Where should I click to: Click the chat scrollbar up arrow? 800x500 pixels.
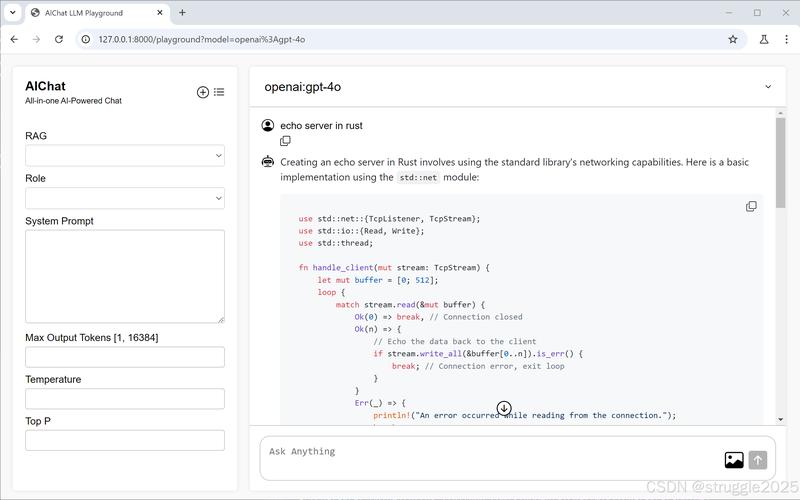coord(781,113)
